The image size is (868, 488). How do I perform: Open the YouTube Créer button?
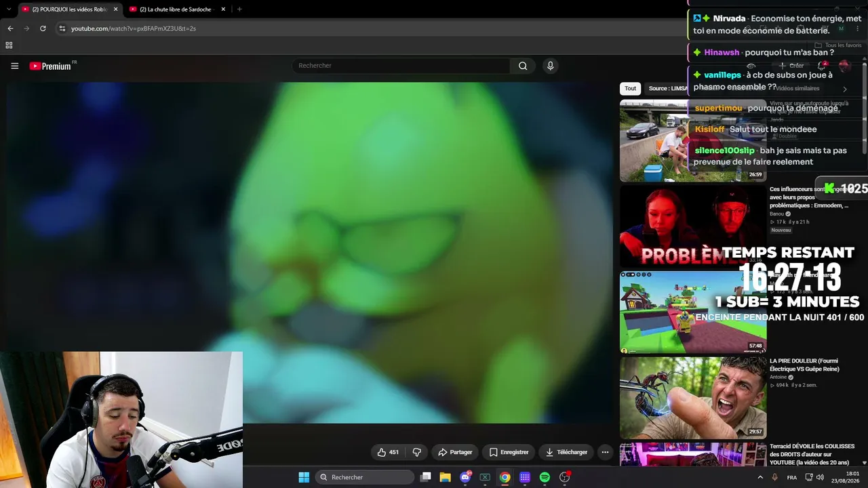coord(791,66)
